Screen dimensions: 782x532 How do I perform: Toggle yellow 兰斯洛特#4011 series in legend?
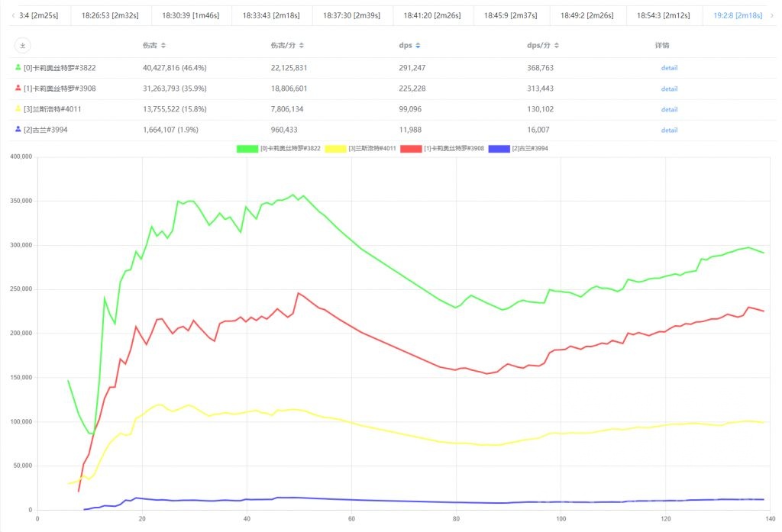coord(335,148)
